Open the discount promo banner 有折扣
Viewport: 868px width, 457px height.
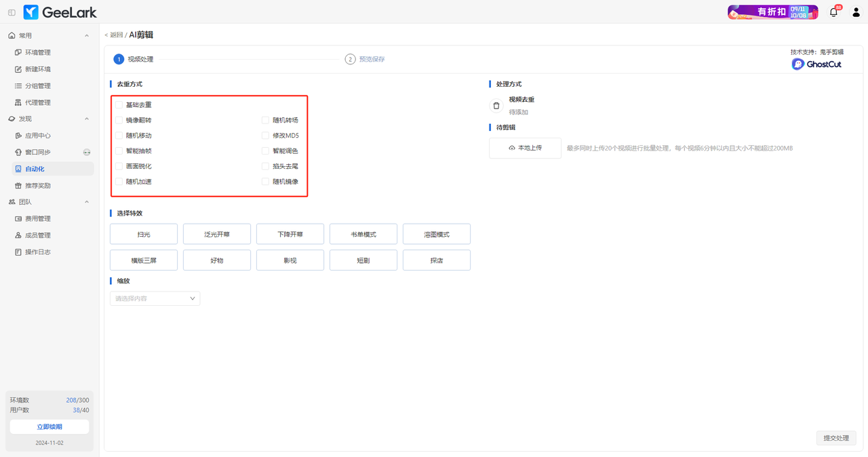(773, 12)
